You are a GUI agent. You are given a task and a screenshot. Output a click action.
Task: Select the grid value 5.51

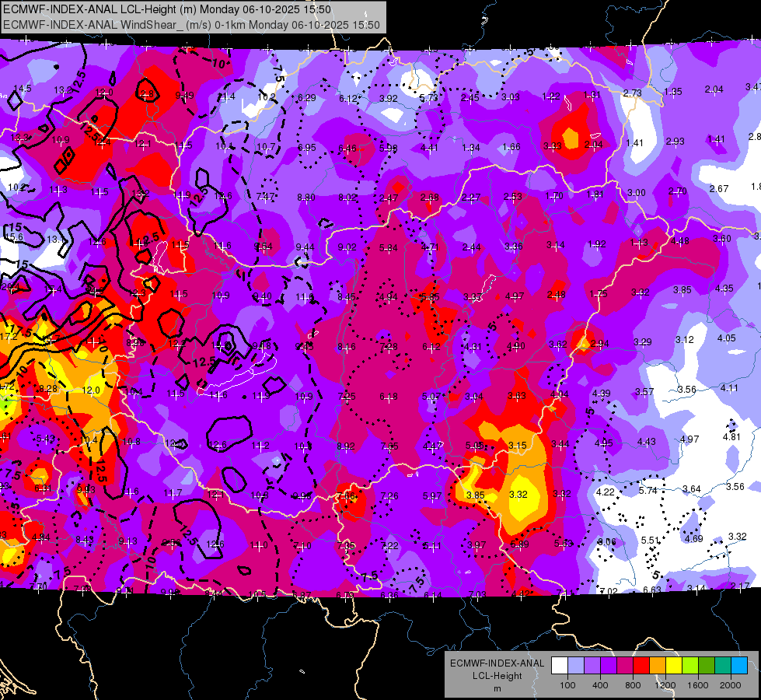pyautogui.click(x=651, y=541)
